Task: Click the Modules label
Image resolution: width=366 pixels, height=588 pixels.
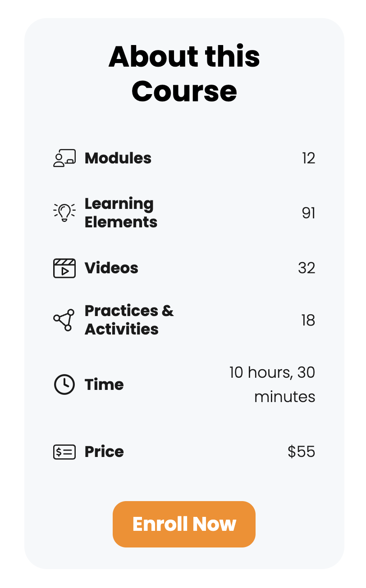Action: click(118, 158)
